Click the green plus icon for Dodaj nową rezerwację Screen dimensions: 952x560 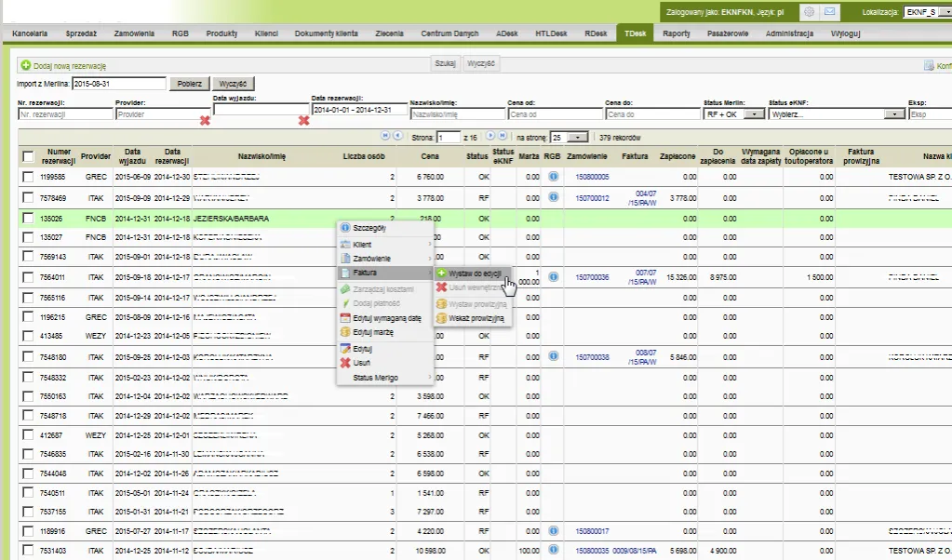pos(26,66)
